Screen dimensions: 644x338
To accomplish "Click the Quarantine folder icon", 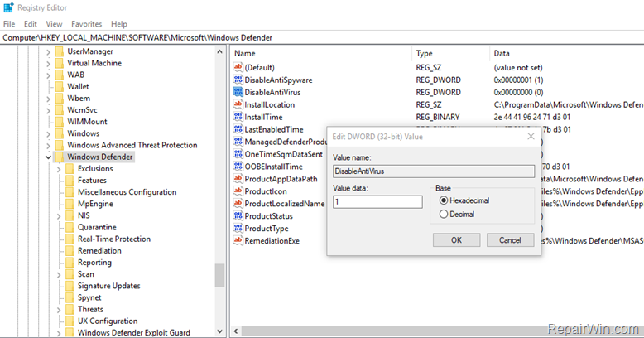I will 70,227.
